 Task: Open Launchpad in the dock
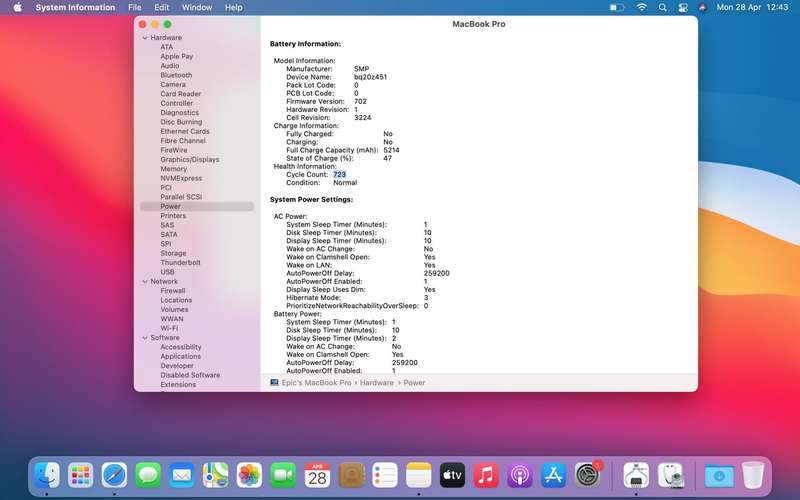tap(81, 476)
